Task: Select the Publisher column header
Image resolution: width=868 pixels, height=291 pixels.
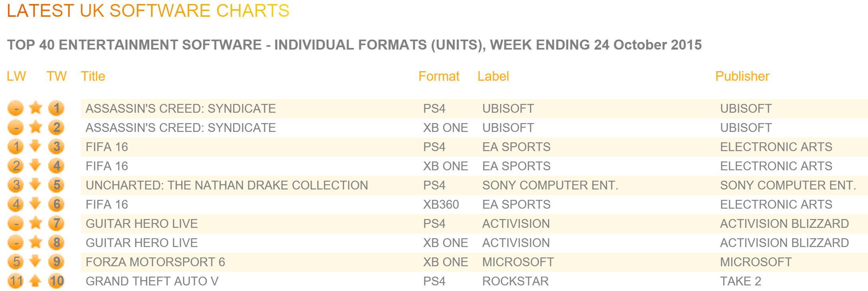Action: pos(742,76)
